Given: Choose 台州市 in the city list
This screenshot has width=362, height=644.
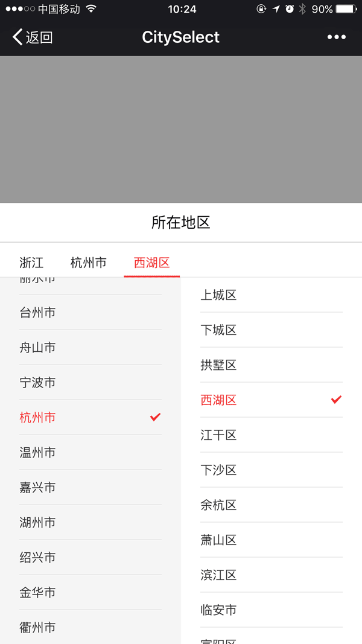Looking at the screenshot, I should click(91, 313).
